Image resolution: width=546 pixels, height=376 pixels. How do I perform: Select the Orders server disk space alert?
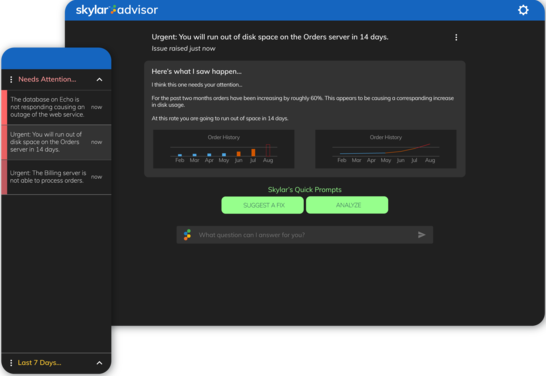pos(56,142)
